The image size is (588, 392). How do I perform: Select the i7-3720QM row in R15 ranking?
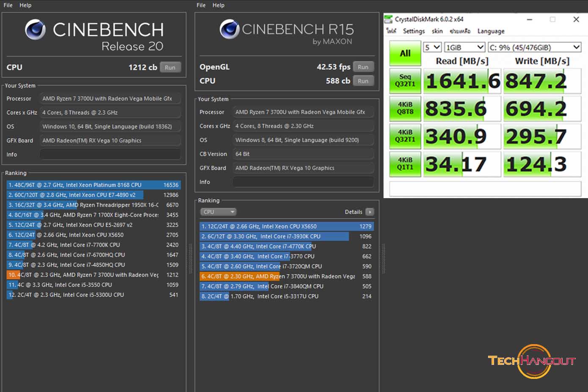[287, 266]
